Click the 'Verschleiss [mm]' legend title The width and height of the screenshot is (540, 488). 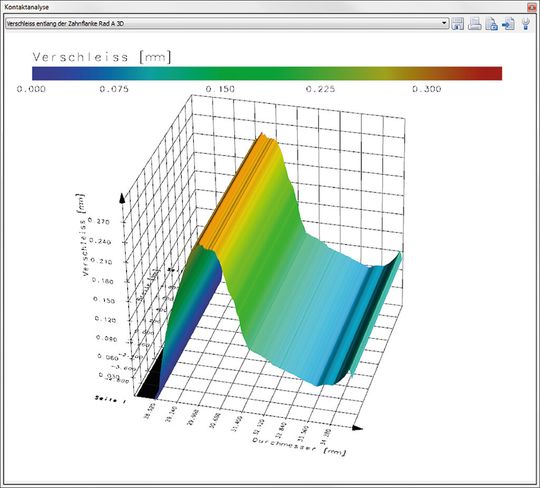(102, 57)
